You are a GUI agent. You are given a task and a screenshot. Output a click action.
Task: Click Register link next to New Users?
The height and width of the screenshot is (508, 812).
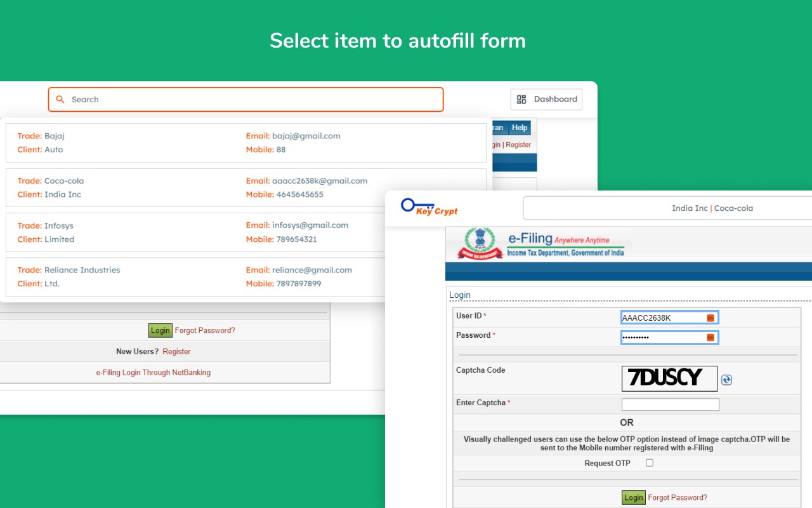[x=176, y=351]
